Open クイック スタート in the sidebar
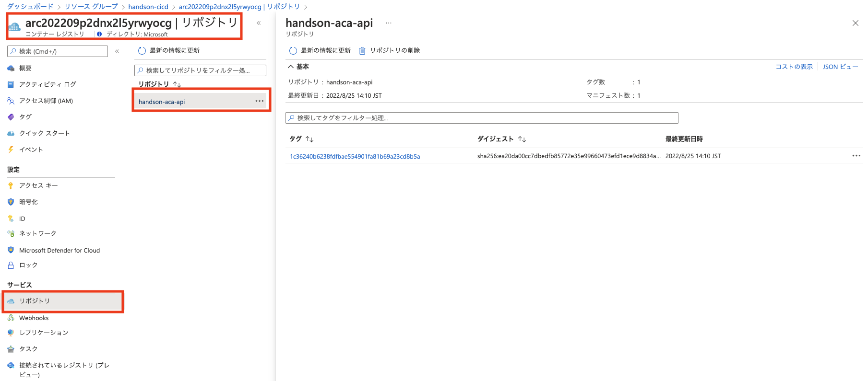 pos(45,133)
